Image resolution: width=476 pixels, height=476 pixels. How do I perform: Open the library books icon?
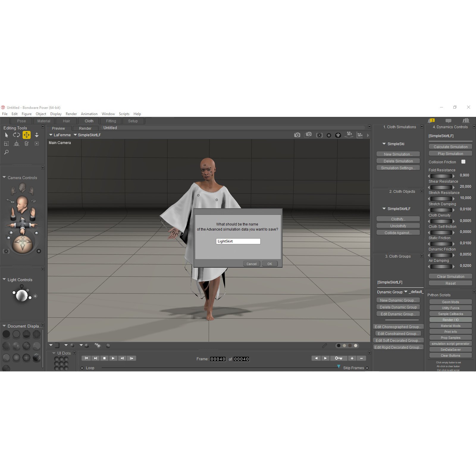click(466, 120)
